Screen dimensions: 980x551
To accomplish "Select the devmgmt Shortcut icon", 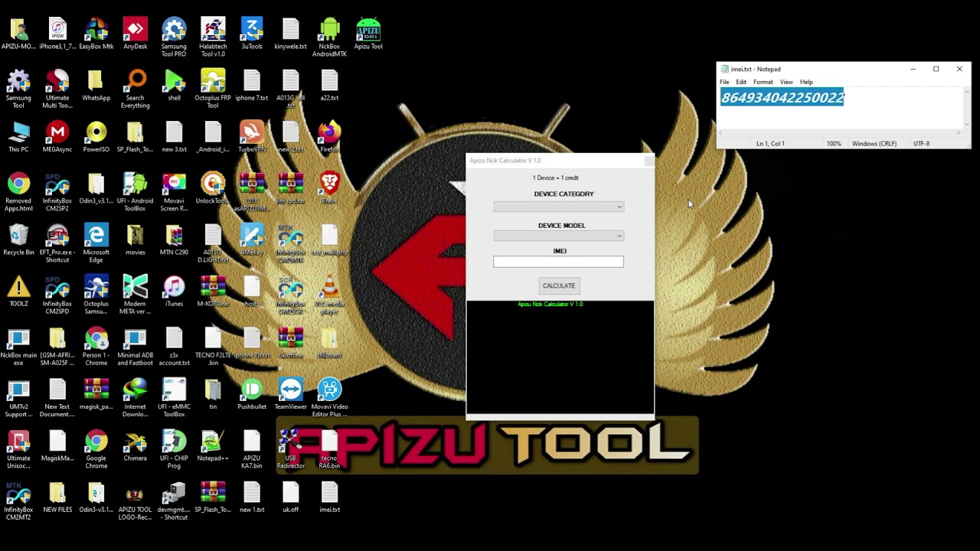I will [174, 501].
